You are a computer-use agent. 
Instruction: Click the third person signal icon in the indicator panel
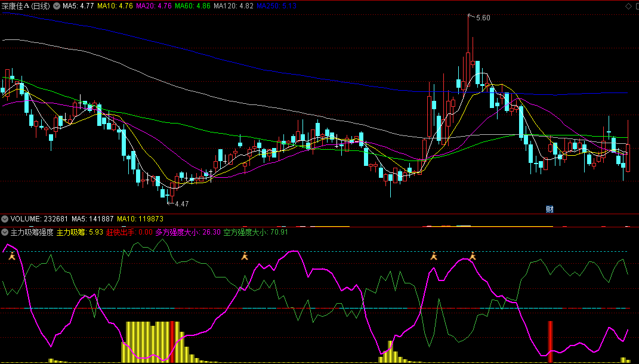434,256
